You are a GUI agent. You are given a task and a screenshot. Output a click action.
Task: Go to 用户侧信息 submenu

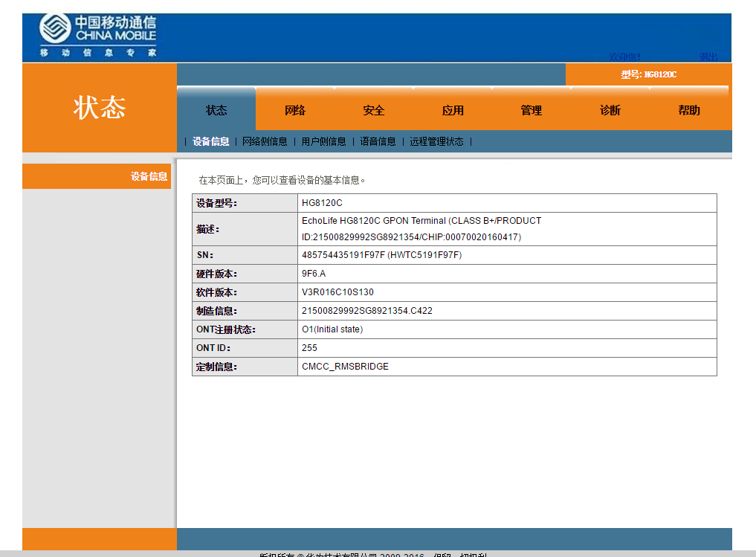(323, 141)
